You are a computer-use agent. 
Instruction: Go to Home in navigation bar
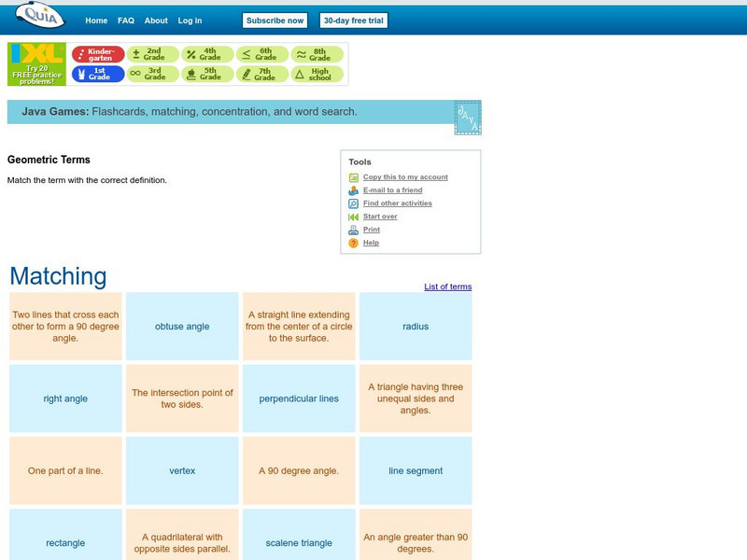96,21
